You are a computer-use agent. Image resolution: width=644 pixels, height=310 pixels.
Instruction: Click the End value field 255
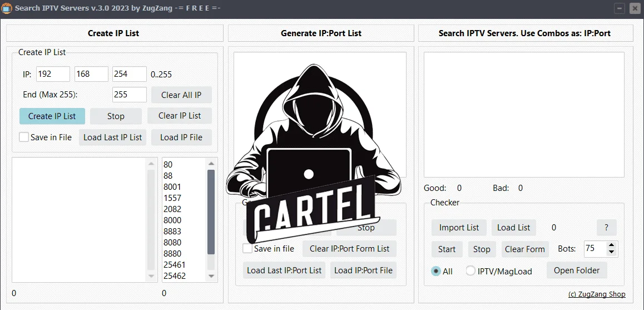(x=130, y=95)
